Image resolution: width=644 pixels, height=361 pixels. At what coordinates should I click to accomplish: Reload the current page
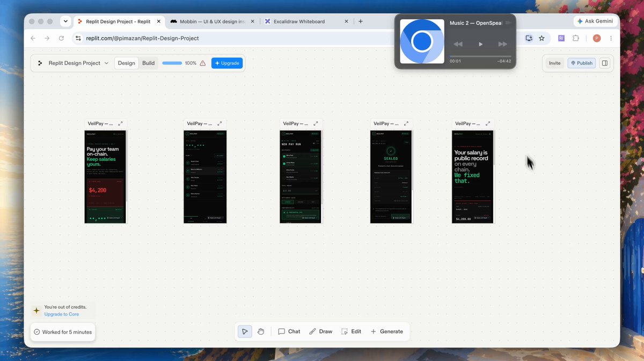61,39
